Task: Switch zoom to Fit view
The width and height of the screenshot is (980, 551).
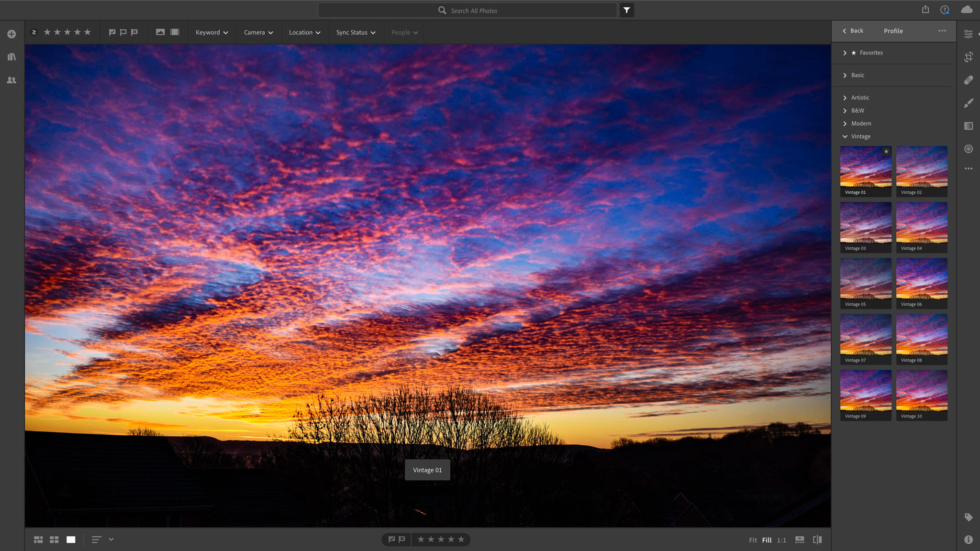Action: (753, 540)
